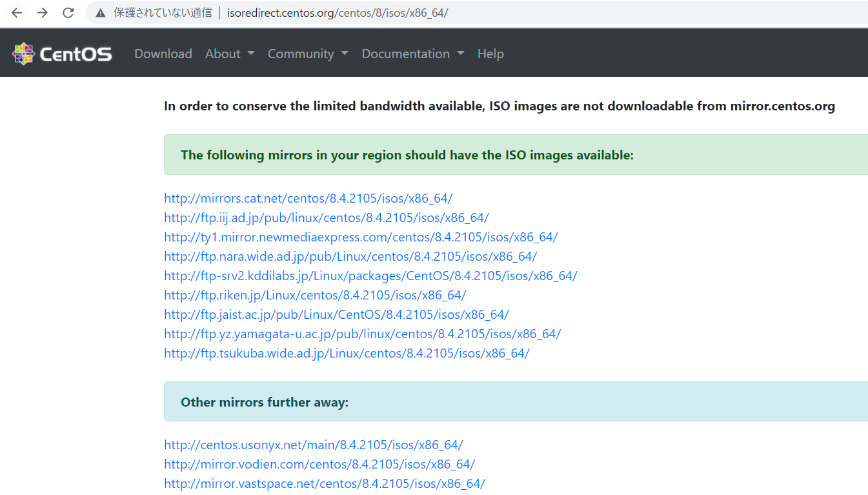Screen dimensions: 868x495
Task: Open the ftp.tsukuba.wide.ad.jp mirror link
Action: tap(347, 353)
